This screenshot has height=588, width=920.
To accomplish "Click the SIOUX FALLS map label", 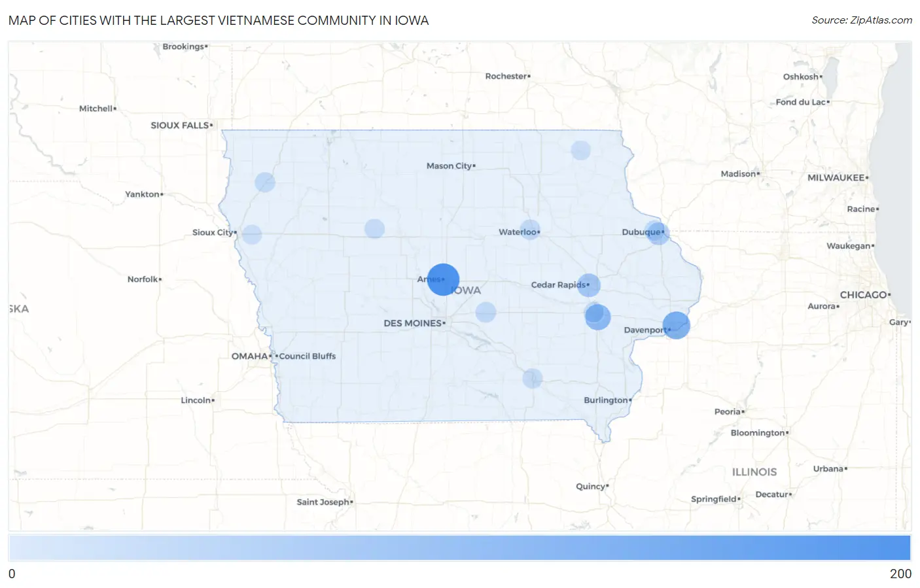I will (180, 126).
